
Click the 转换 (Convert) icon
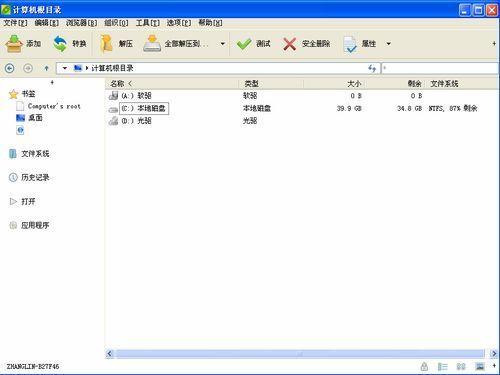(x=60, y=44)
